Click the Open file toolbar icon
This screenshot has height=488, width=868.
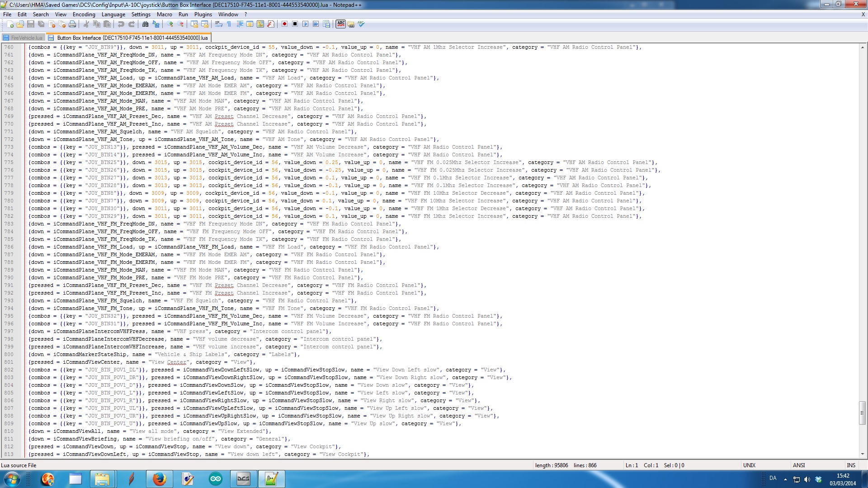(20, 24)
